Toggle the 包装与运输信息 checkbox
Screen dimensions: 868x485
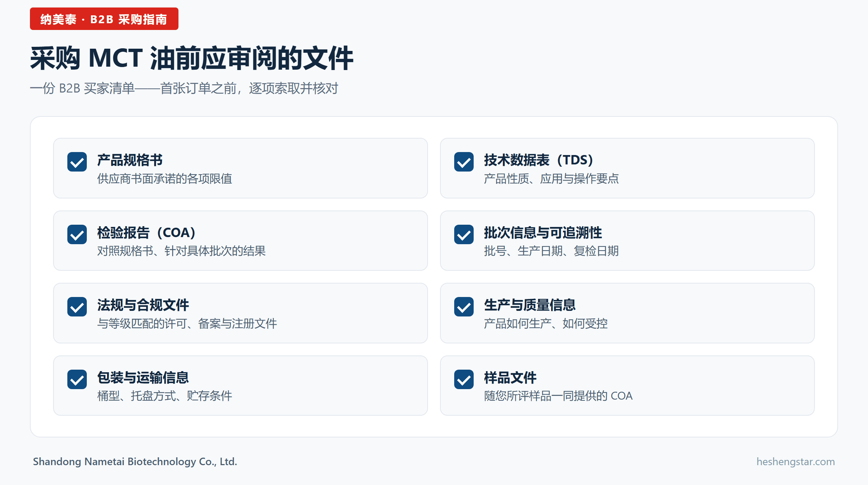[77, 379]
